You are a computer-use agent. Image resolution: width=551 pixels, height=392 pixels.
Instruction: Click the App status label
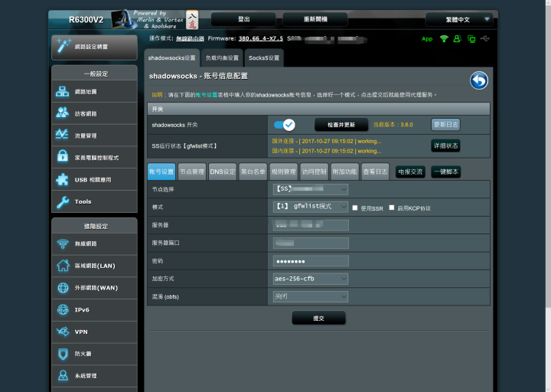coord(427,39)
